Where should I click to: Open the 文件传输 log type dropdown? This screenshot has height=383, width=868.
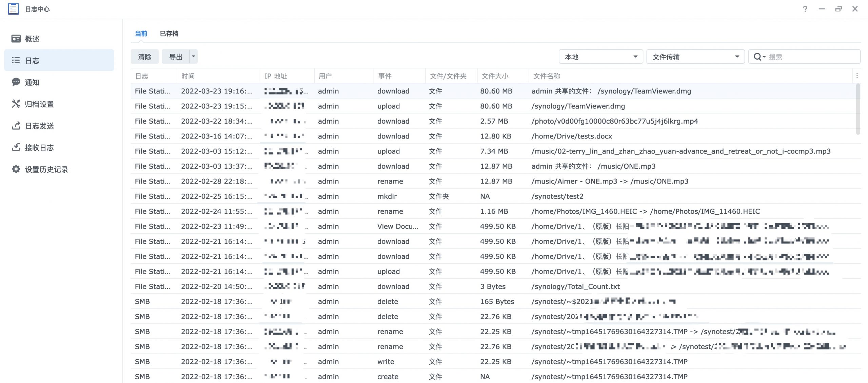tap(695, 57)
